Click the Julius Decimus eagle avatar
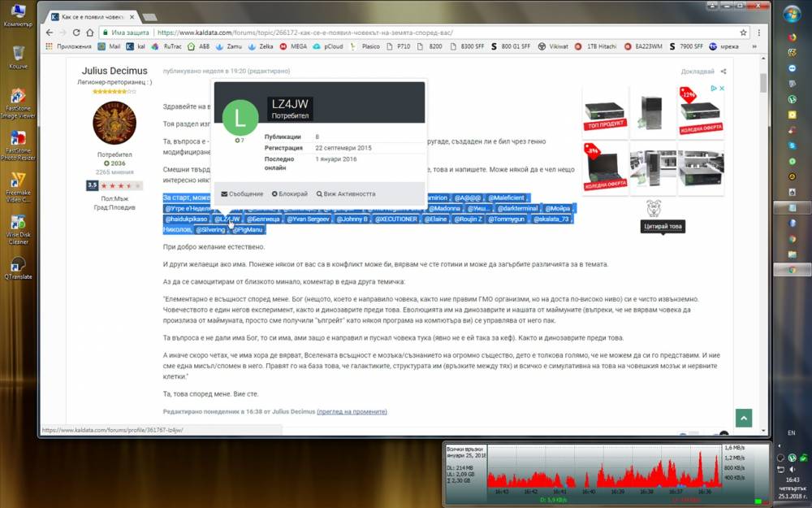Viewport: 812px width, 508px height. click(x=114, y=123)
